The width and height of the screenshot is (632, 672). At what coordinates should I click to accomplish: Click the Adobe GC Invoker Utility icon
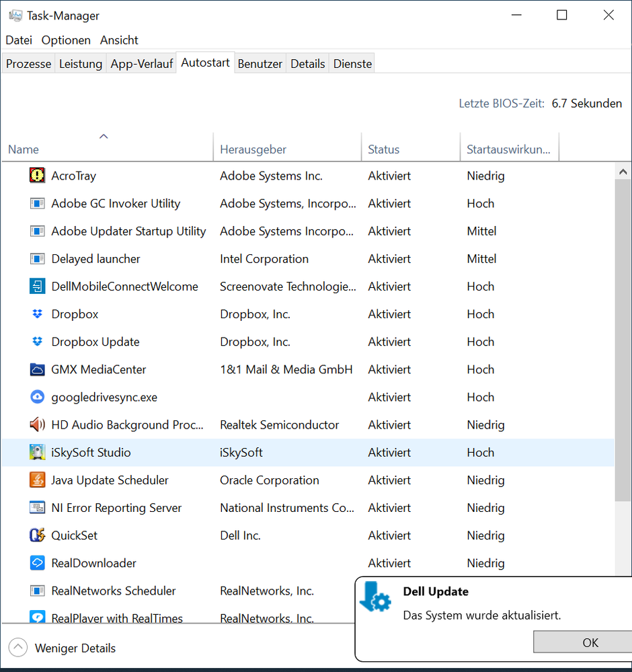pyautogui.click(x=37, y=203)
